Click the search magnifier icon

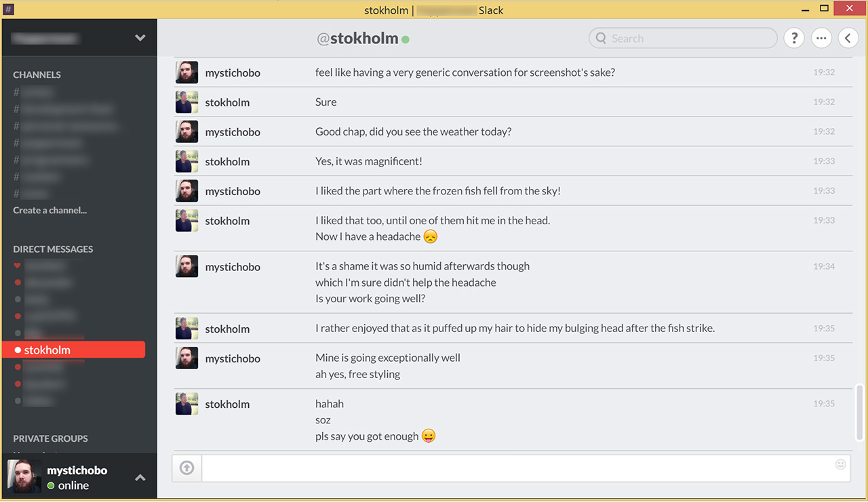[x=601, y=38]
